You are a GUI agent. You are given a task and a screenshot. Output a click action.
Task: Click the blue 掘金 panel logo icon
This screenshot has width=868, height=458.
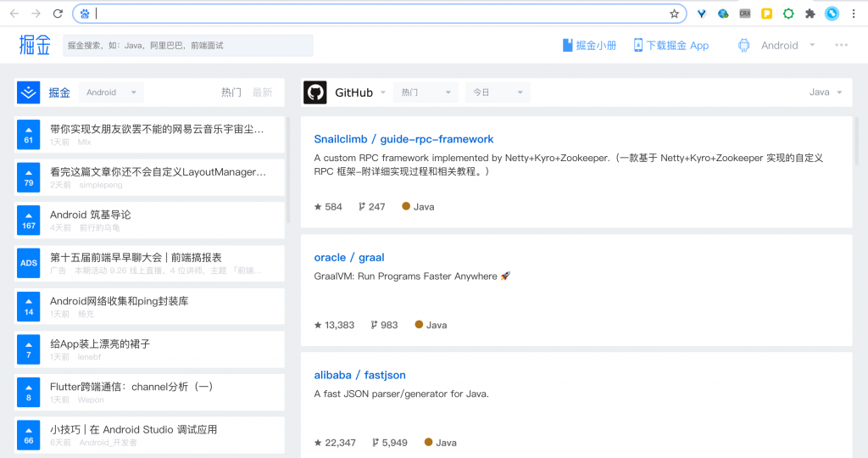point(28,92)
